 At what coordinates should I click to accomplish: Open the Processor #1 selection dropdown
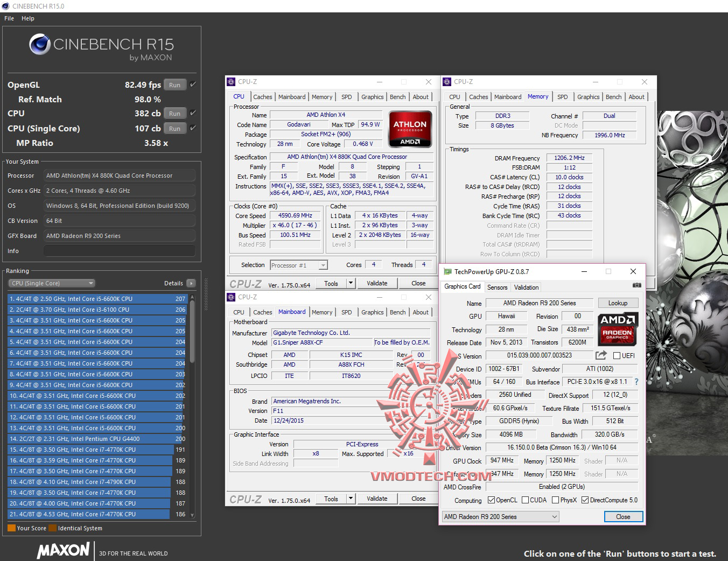click(x=299, y=265)
